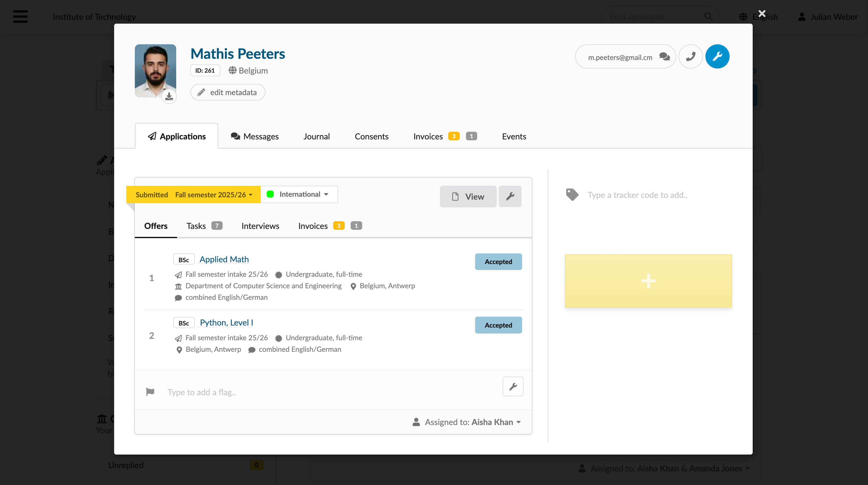The width and height of the screenshot is (868, 485).
Task: Open Fall semester 2025/26 dropdown
Action: [214, 195]
